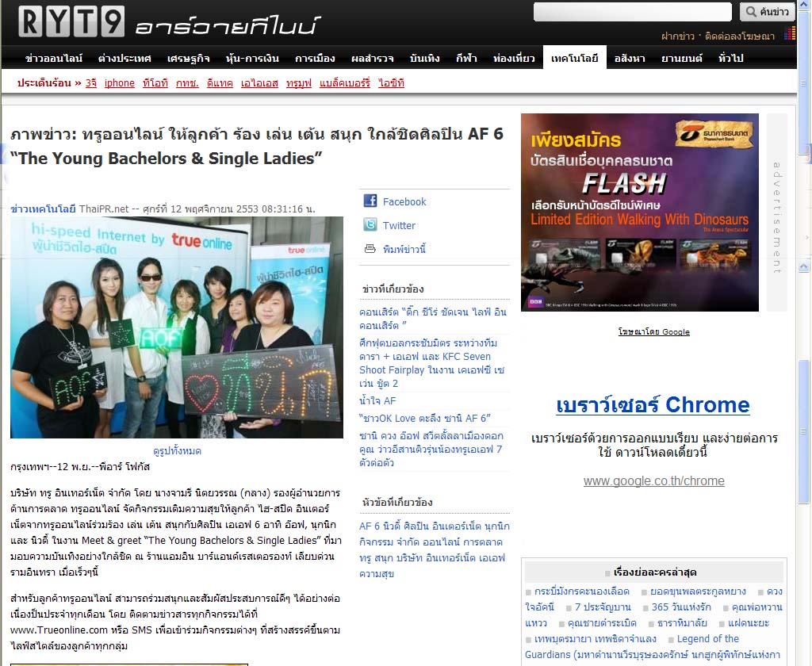812x666 pixels.
Task: Open hot topic ทรูมูฟ link
Action: (299, 83)
